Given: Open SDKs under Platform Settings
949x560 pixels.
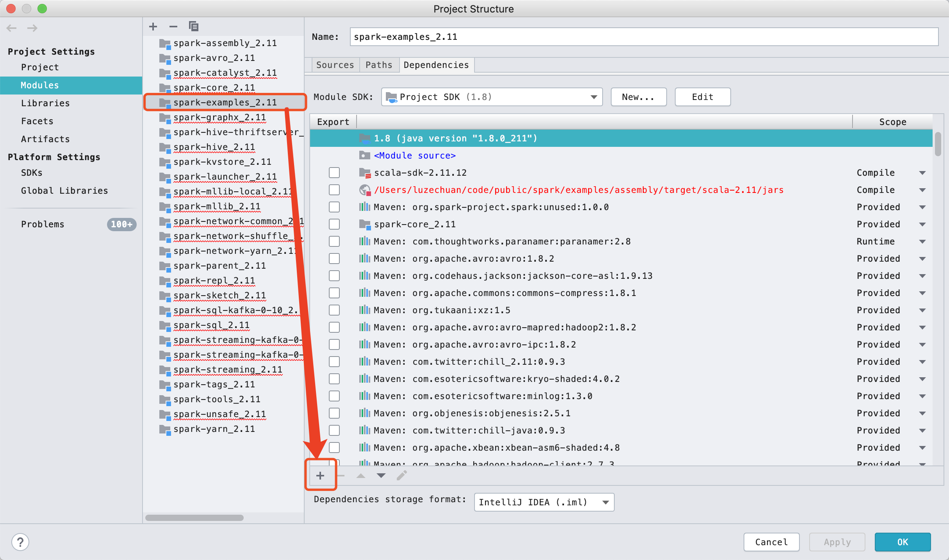Looking at the screenshot, I should tap(32, 173).
